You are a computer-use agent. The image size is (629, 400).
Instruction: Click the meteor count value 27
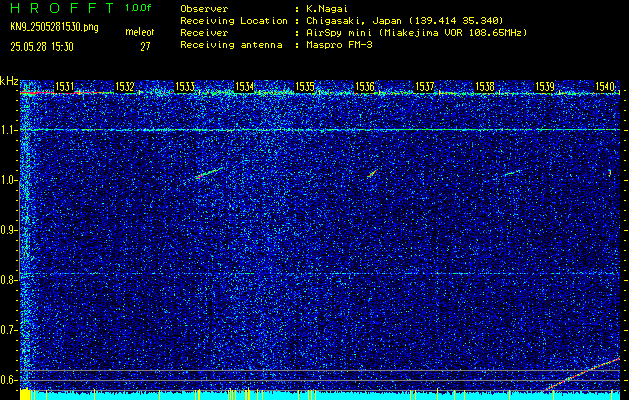[x=145, y=47]
